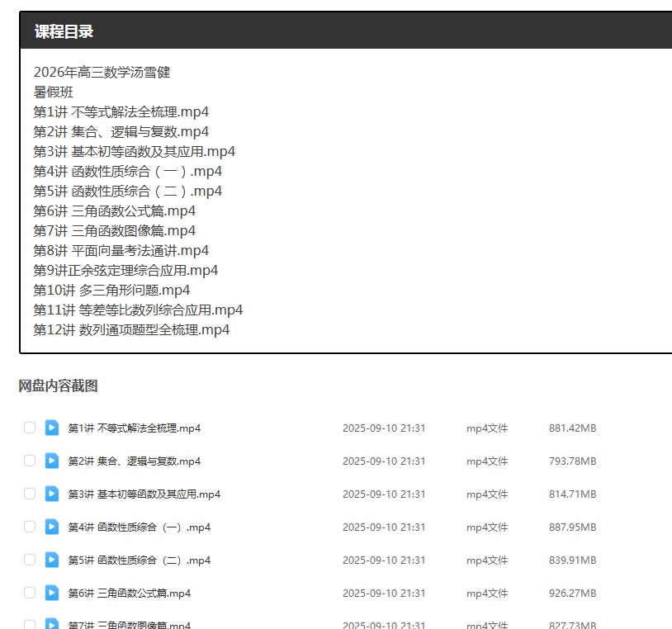Click the 网盘内容截图 heading
Viewport: 672px width, 629px height.
tap(58, 386)
